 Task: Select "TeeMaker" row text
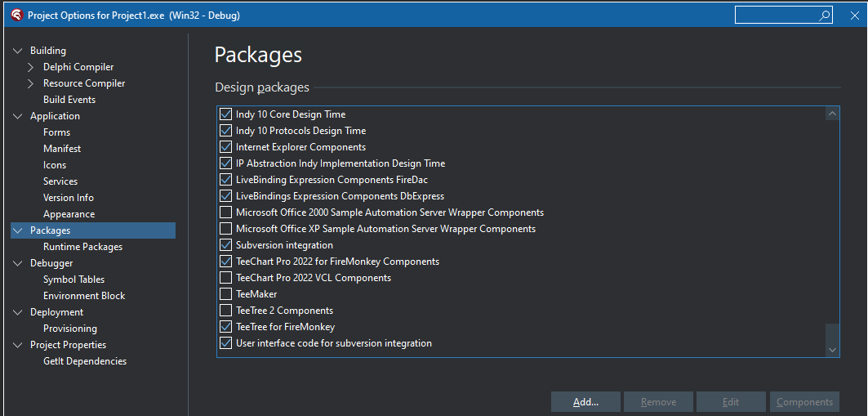coord(256,294)
